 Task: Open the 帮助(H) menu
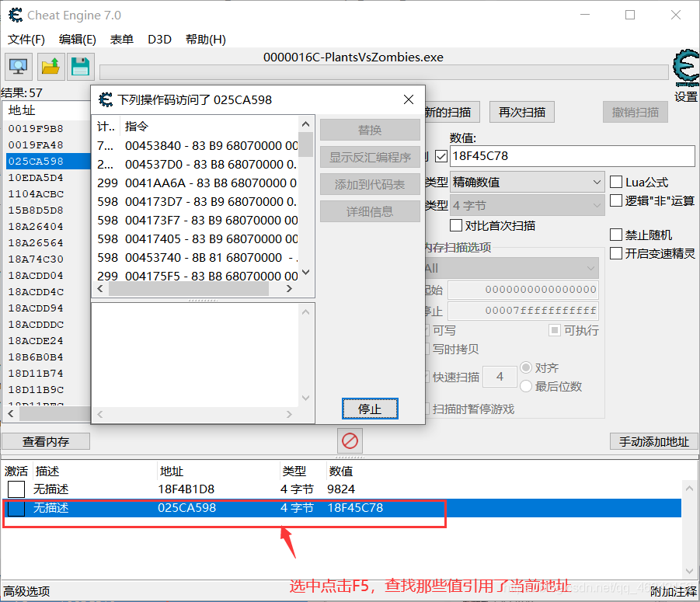(x=206, y=40)
